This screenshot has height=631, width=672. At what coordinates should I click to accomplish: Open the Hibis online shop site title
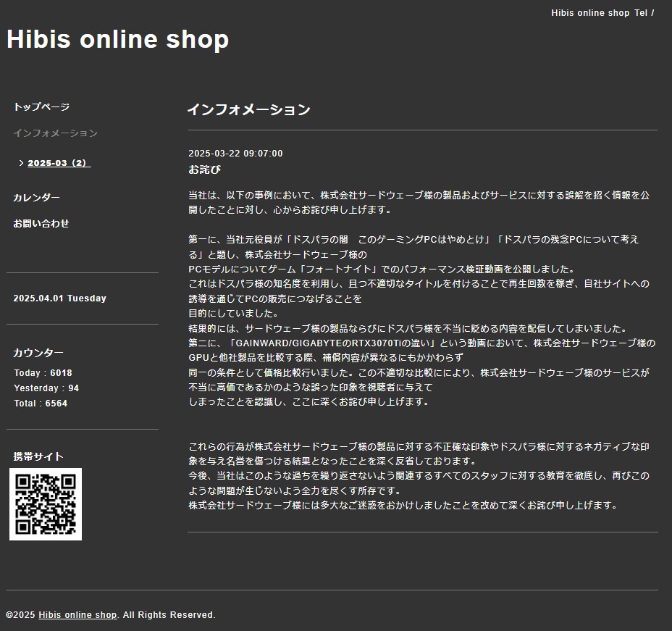click(x=118, y=39)
